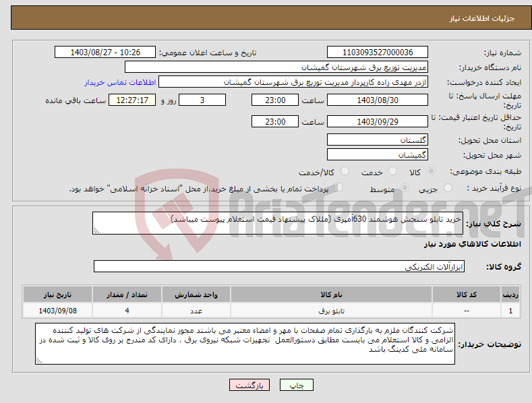The image size is (532, 403).
Task: Click the شرح کلی نیاز label
Action: coord(494,224)
